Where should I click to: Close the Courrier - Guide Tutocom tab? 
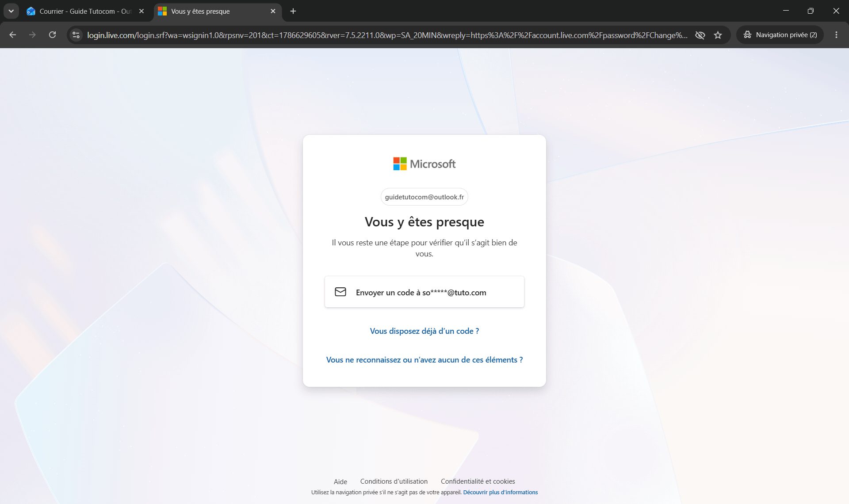coord(141,11)
